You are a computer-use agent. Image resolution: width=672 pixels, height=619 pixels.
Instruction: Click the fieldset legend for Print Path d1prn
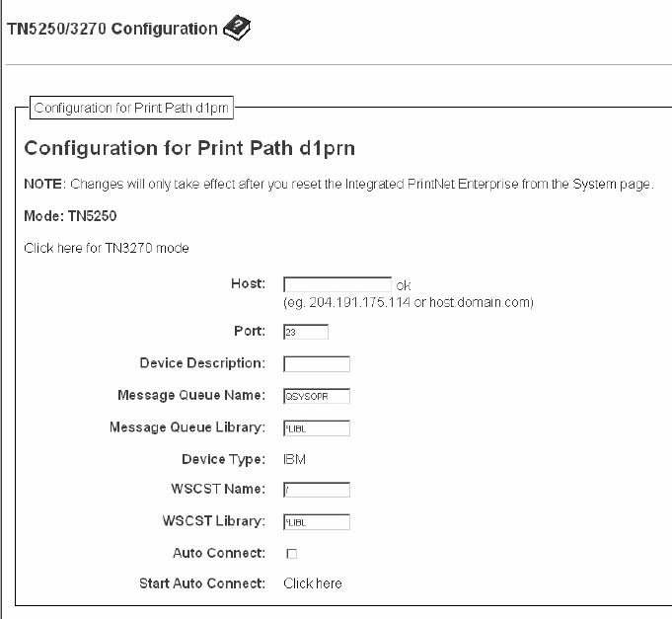click(128, 106)
